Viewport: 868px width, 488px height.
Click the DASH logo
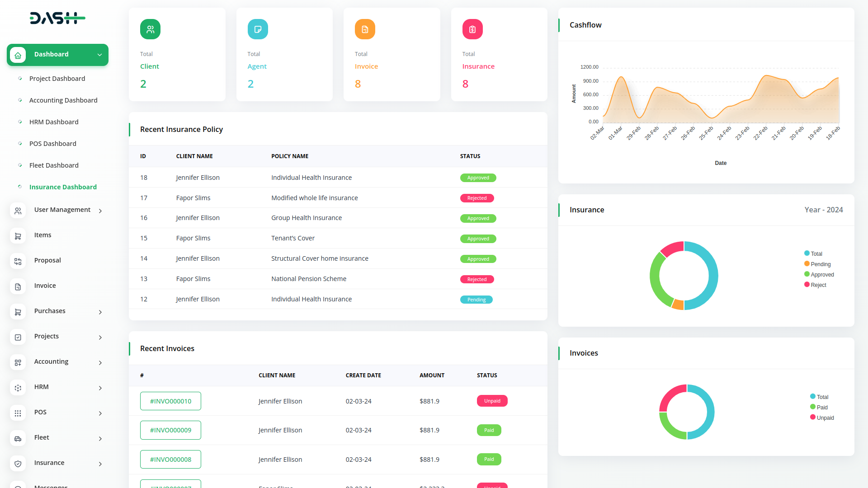57,18
